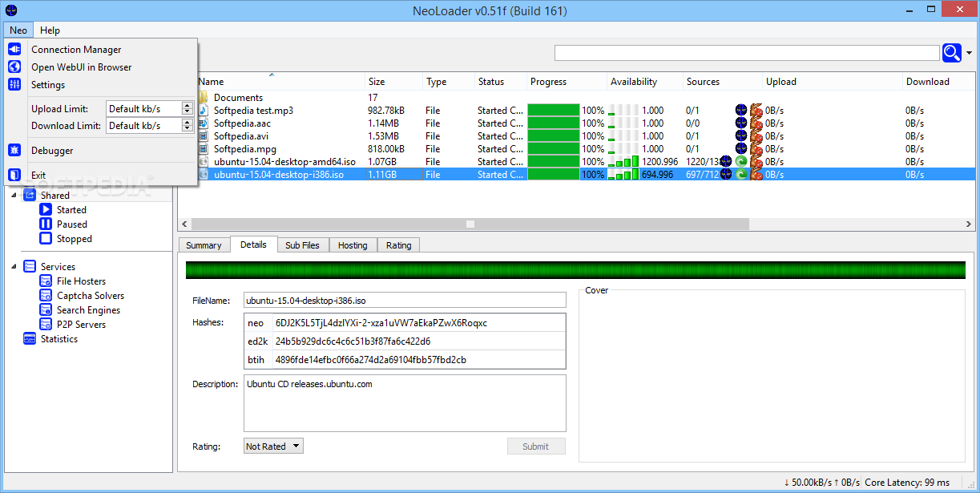
Task: Click Exit in the Neo menu
Action: pos(38,176)
